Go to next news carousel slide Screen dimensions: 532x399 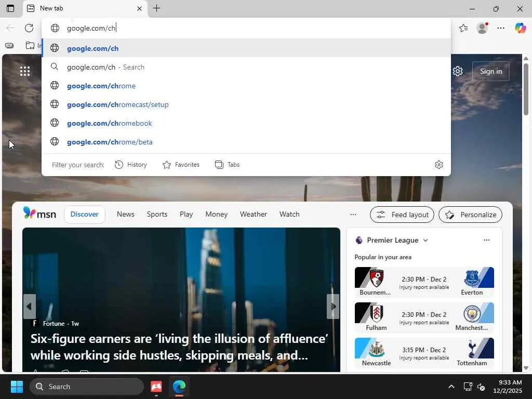[x=333, y=307]
